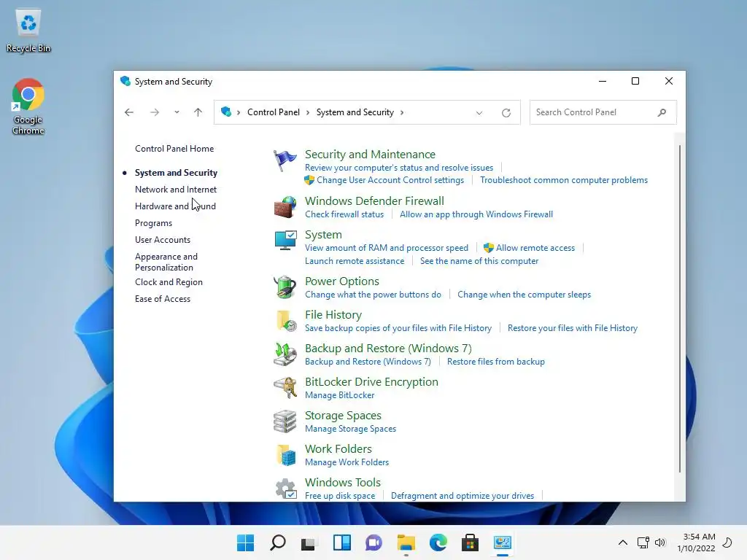Go forward with the Forward arrow
Image resolution: width=747 pixels, height=560 pixels.
pos(155,112)
